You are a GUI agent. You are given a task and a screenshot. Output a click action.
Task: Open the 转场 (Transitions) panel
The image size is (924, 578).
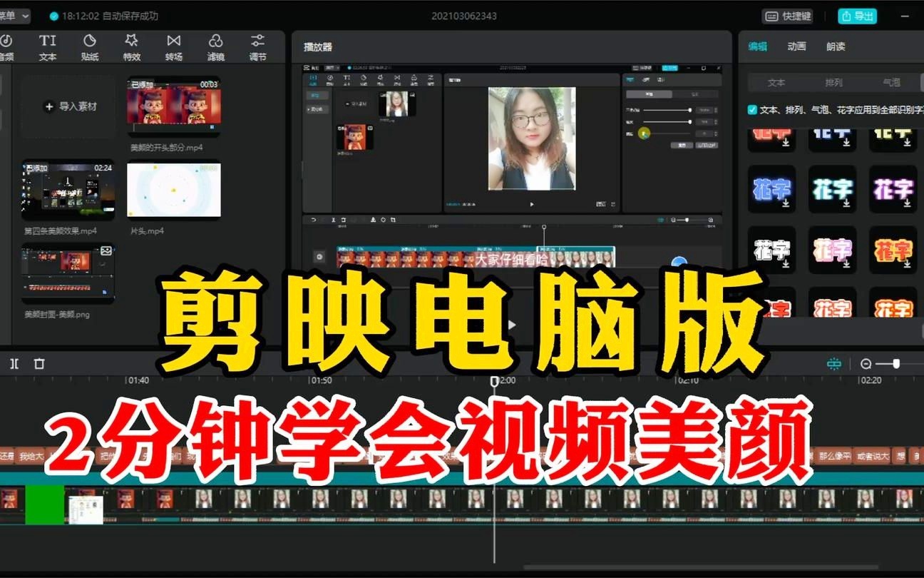[x=173, y=48]
